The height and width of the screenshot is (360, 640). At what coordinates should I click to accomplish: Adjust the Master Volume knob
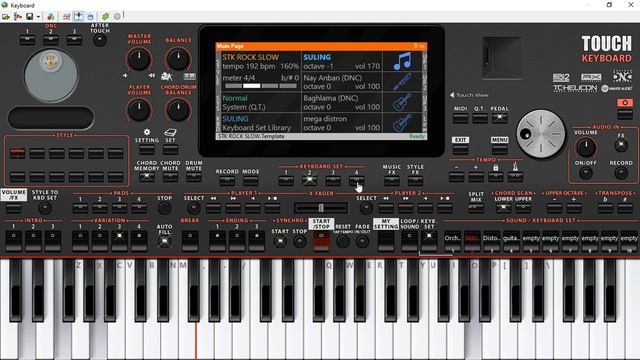[139, 59]
